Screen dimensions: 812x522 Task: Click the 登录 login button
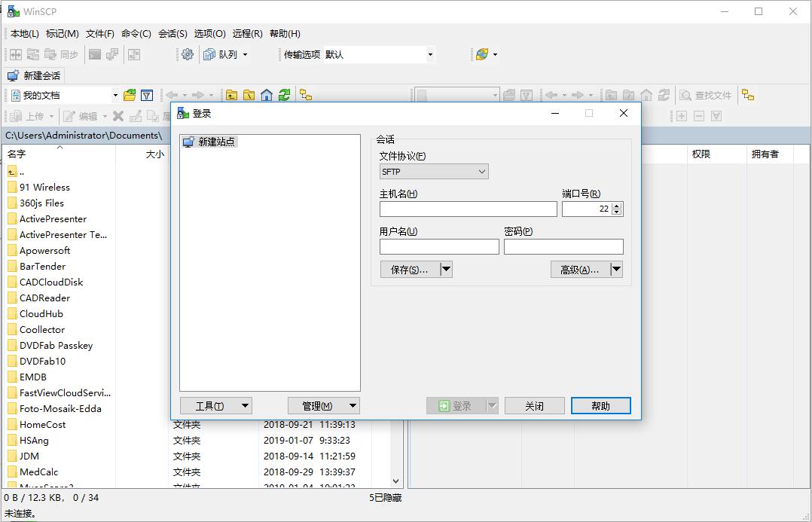pos(456,406)
